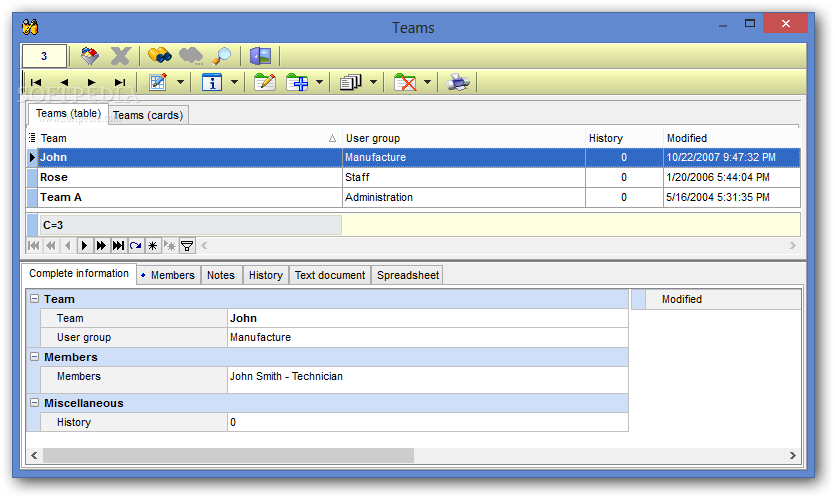Image resolution: width=835 pixels, height=498 pixels.
Task: Click the 1/20/2006 5:44:04 PM modified cell
Action: (732, 177)
